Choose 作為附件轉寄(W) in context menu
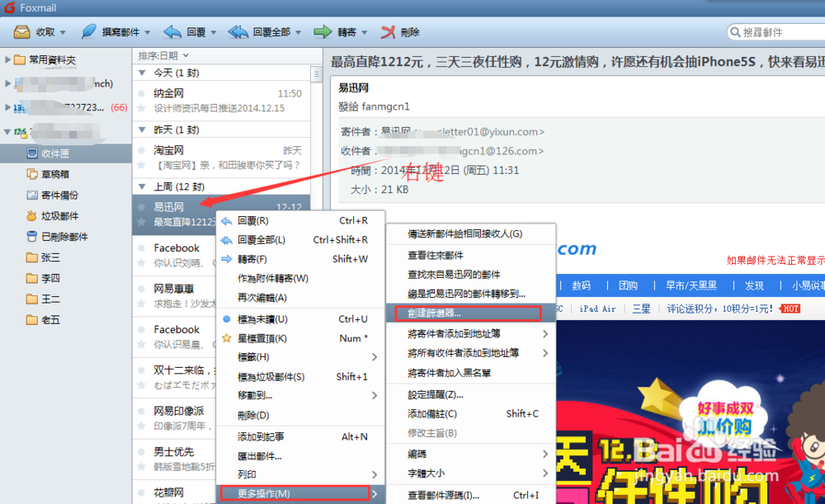Viewport: 825px width, 504px height. pos(300,278)
